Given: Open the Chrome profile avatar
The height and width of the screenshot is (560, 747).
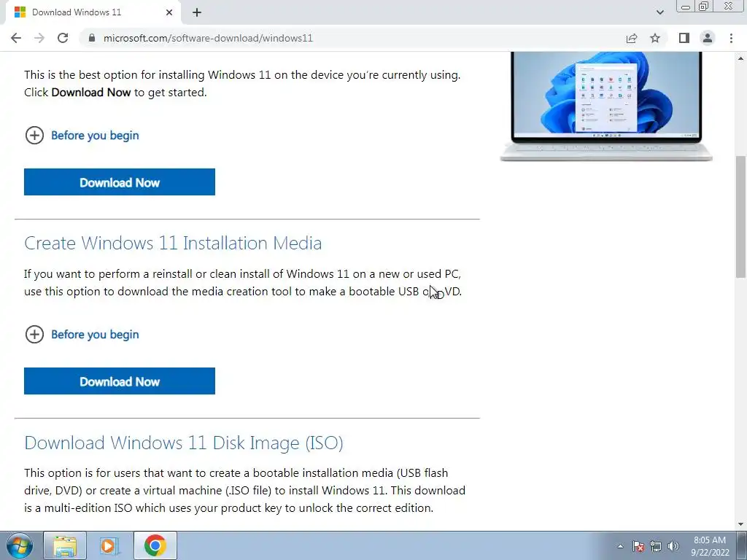Looking at the screenshot, I should tap(708, 38).
